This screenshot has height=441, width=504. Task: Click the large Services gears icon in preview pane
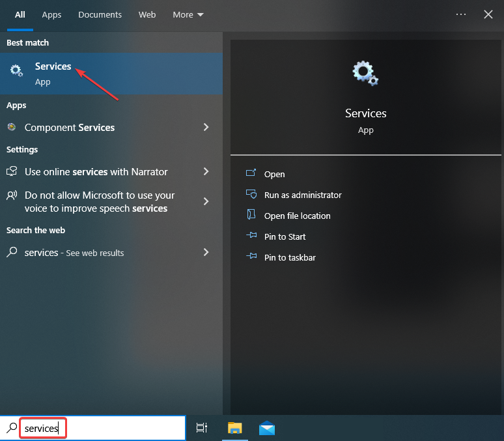pos(365,74)
